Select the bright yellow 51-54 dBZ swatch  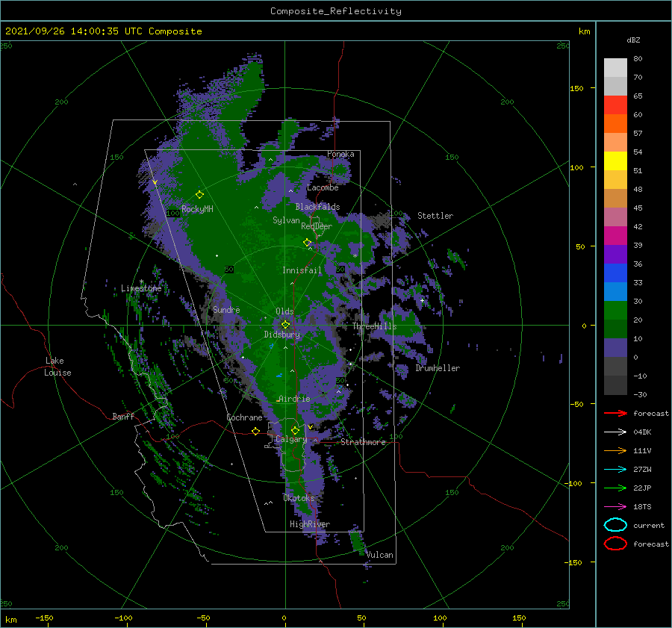tap(615, 161)
